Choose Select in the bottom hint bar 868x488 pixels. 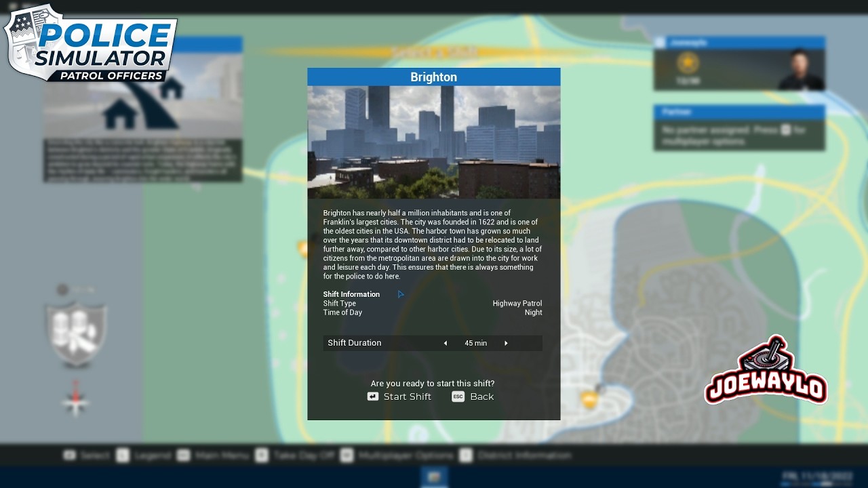click(87, 455)
